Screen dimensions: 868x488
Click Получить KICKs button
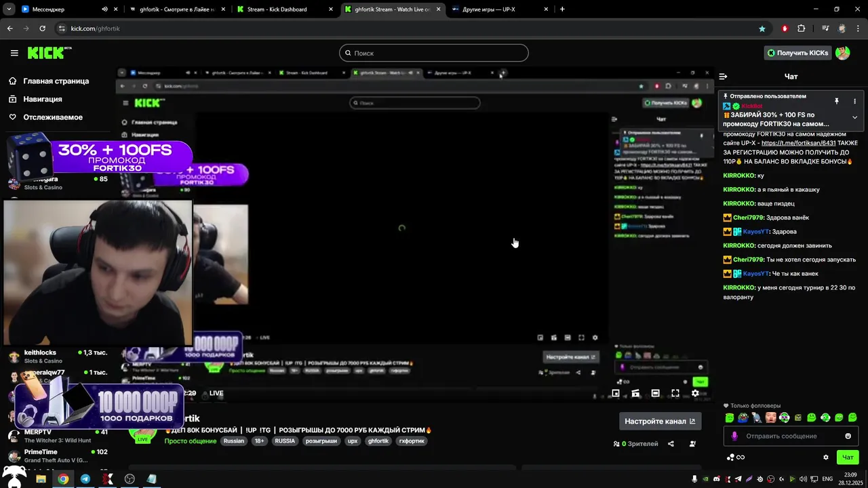pos(797,53)
